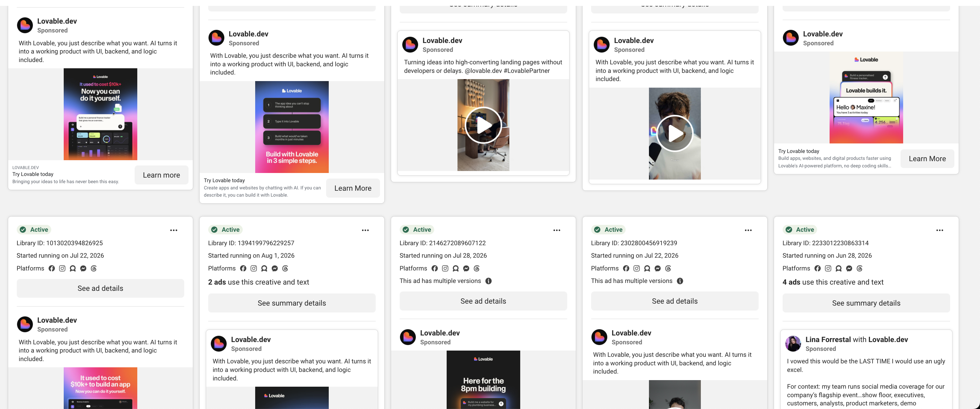Click Threads platform icon on ad 2233012230863314
Screen dimensions: 980x409
pyautogui.click(x=859, y=269)
